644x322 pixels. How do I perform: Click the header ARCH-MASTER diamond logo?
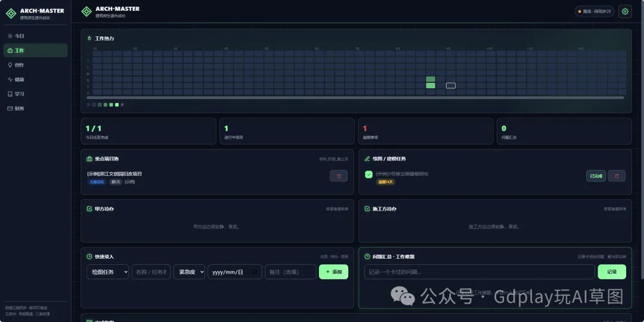(86, 11)
